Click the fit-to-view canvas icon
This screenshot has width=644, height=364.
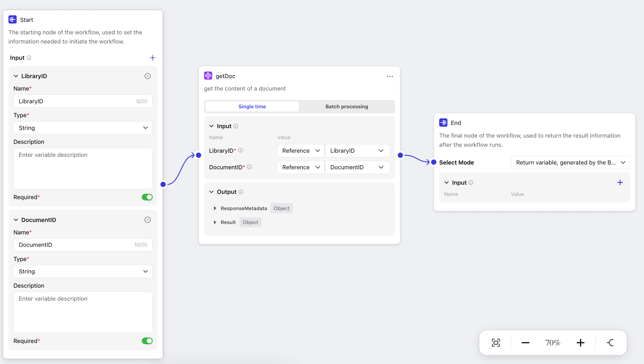pyautogui.click(x=496, y=343)
